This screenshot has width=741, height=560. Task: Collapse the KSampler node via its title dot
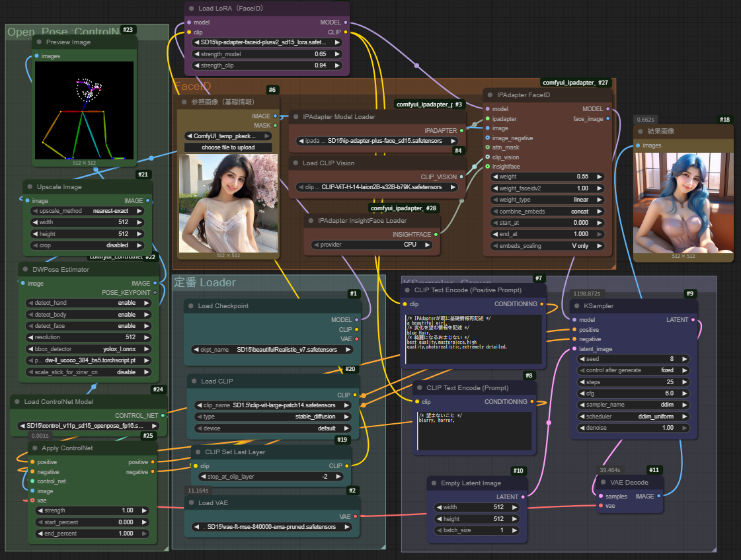coord(576,306)
